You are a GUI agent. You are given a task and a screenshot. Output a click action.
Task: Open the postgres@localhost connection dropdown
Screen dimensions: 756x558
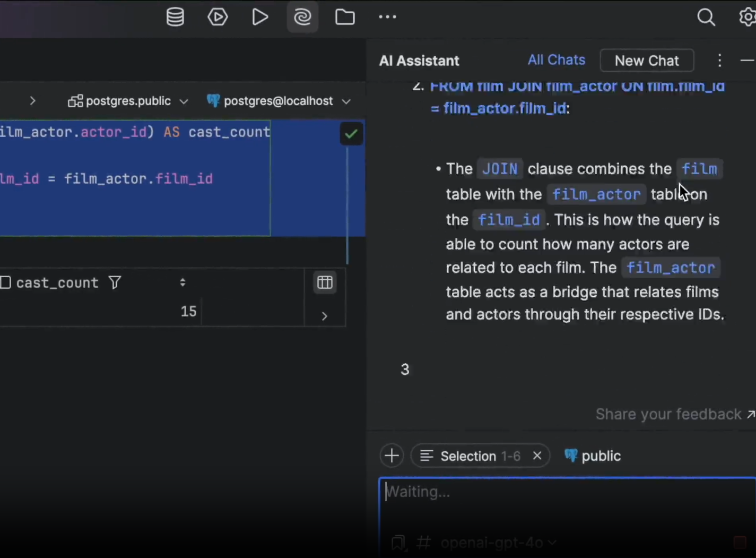[x=279, y=101]
